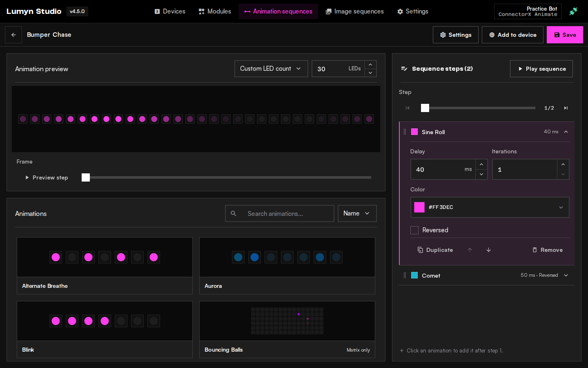Image resolution: width=588 pixels, height=368 pixels.
Task: Jump to the first sequence step
Action: coord(407,108)
